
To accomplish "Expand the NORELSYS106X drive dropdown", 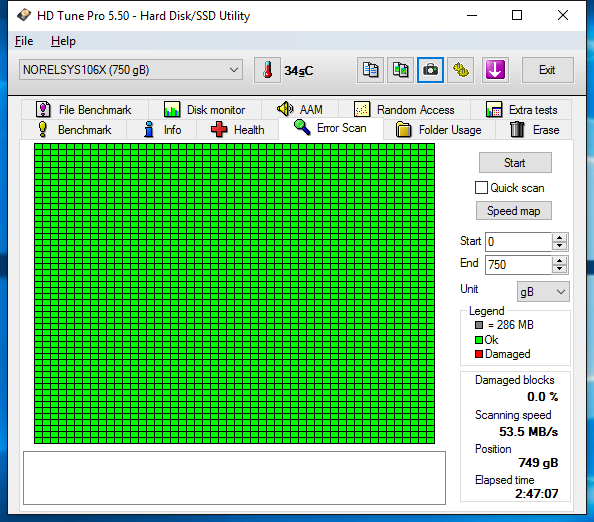I will [131, 70].
